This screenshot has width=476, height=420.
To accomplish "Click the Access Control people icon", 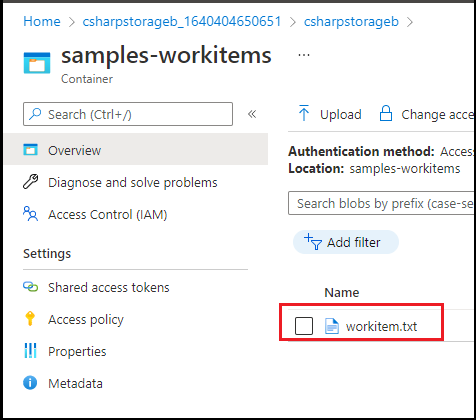I will point(30,214).
